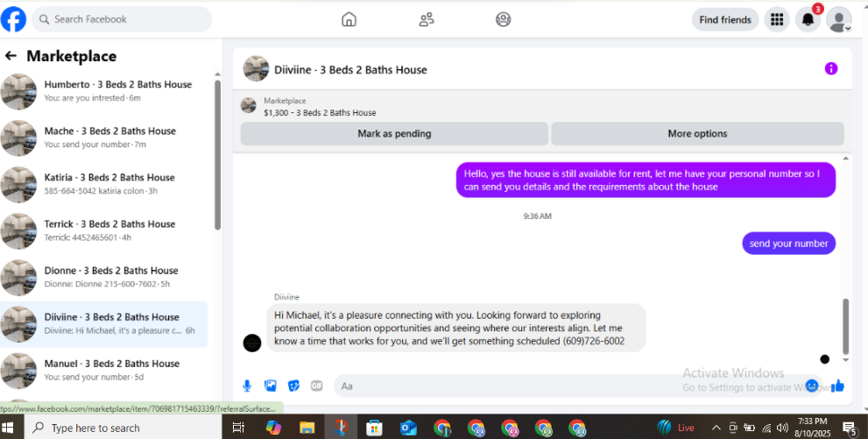Screen dimensions: 868x439
Task: Click the Aa message input field
Action: [x=570, y=386]
